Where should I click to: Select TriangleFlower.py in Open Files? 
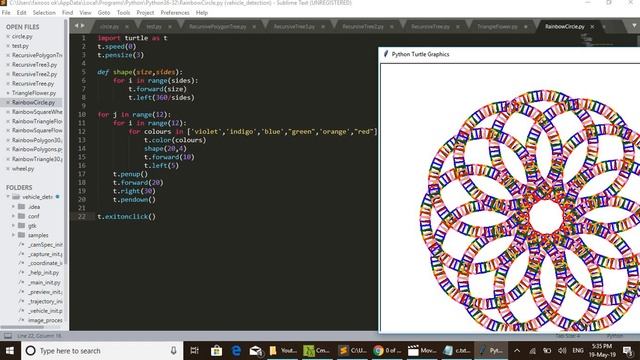(34, 93)
